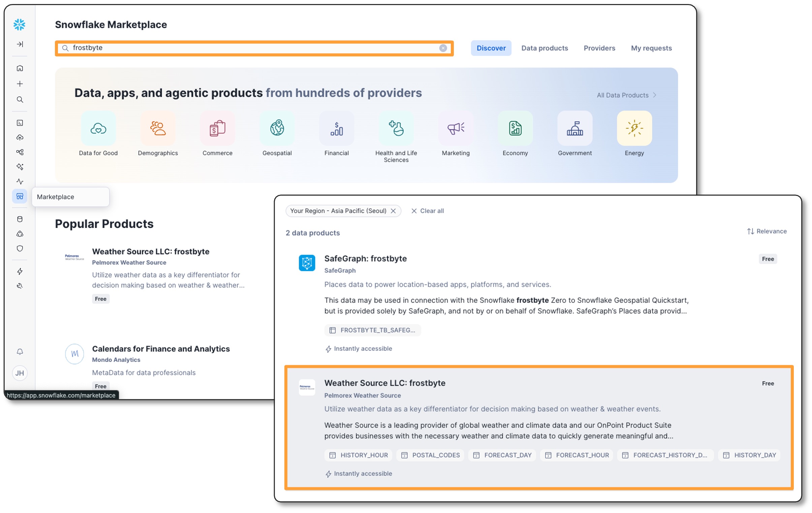Screen dimensions: 812x513
Task: Clear the frostbyte search text
Action: click(443, 48)
